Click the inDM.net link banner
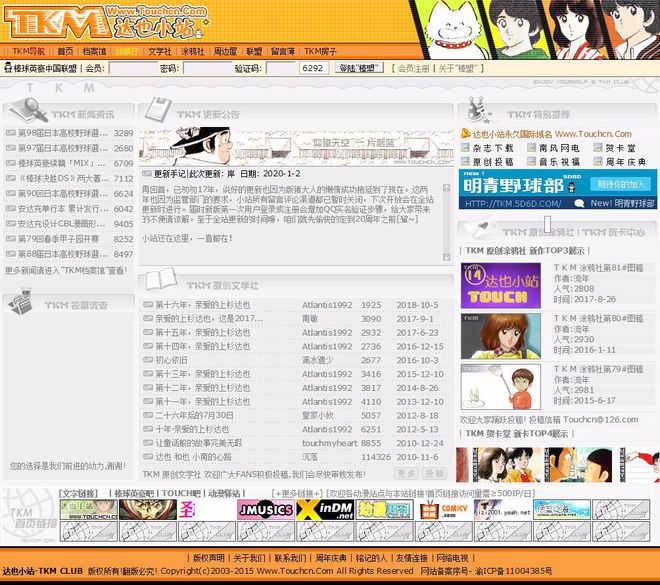Image resolution: width=660 pixels, height=585 pixels. click(x=325, y=510)
